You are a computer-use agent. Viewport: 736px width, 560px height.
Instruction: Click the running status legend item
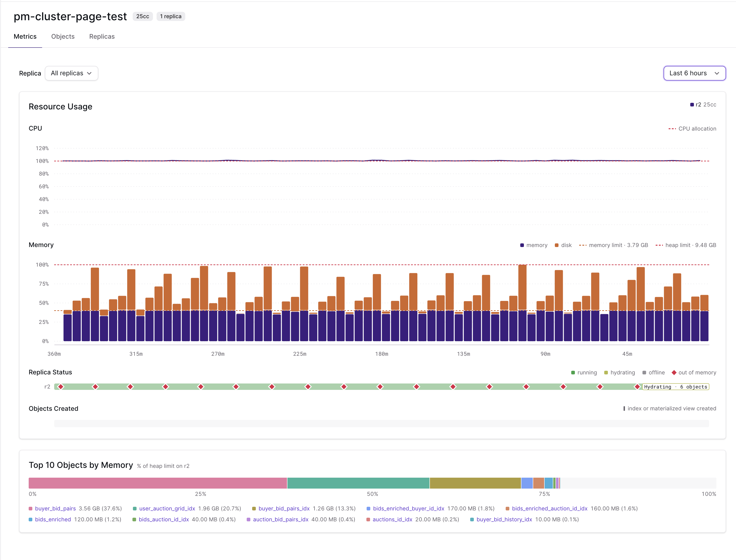click(x=584, y=373)
